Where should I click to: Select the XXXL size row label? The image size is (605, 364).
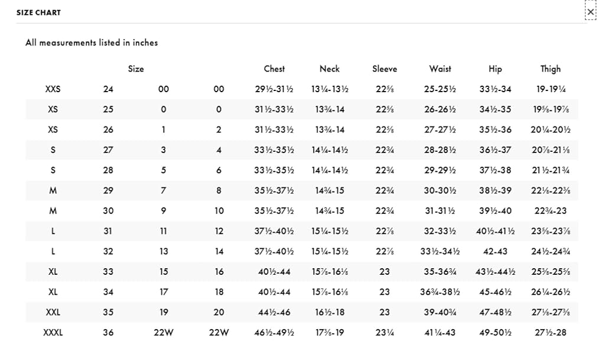coord(53,332)
